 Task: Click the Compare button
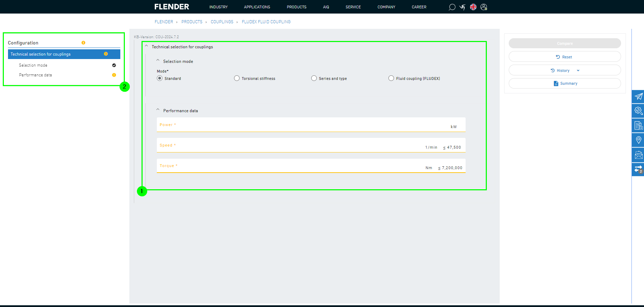(565, 43)
